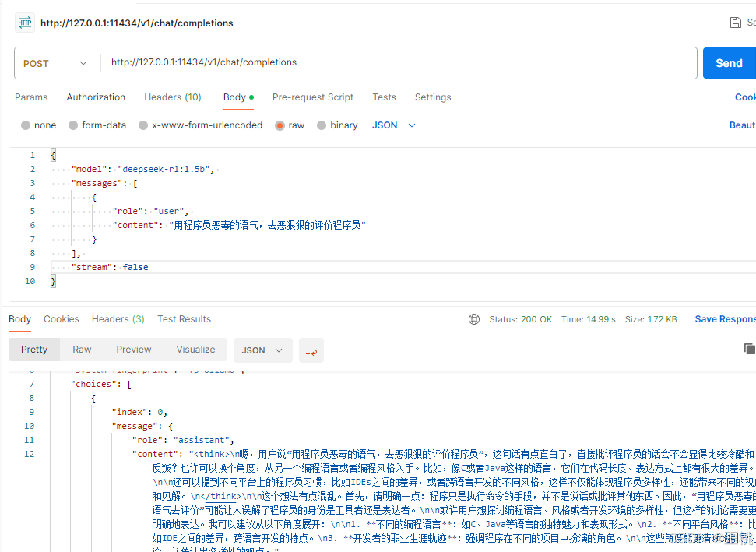Click the copy response icon
The width and height of the screenshot is (756, 552).
pyautogui.click(x=750, y=349)
